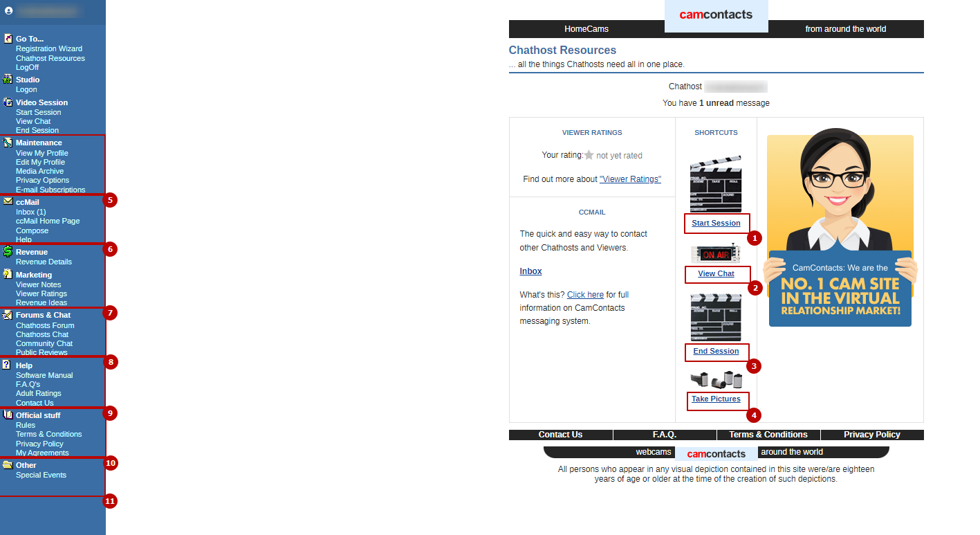980x535 pixels.
Task: Select Privacy Options in the sidebar
Action: point(42,180)
